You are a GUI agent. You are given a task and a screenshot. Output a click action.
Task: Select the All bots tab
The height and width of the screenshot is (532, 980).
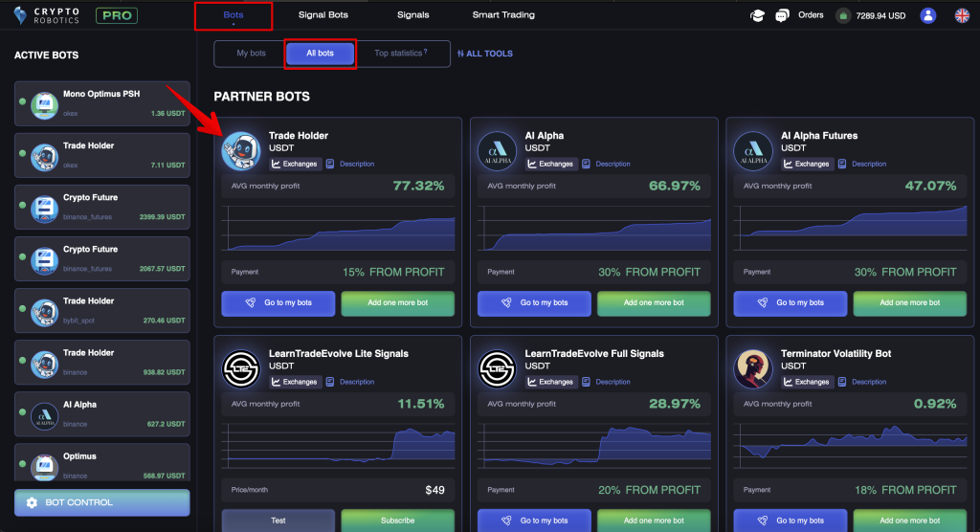coord(320,54)
